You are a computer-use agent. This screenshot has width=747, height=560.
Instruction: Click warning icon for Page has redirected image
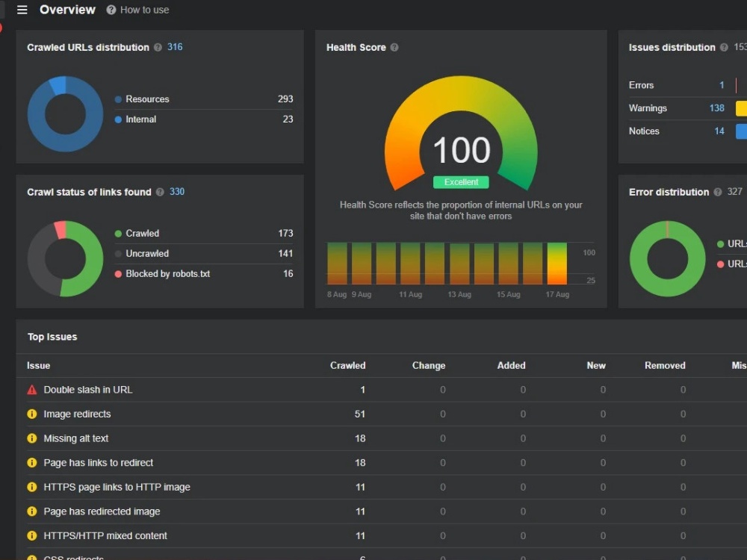[32, 511]
